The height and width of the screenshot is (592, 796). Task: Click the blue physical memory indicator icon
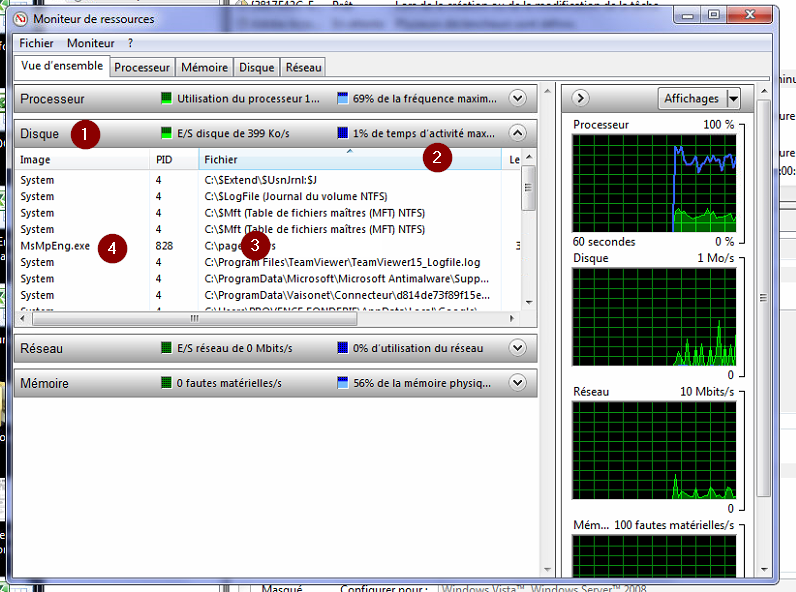343,382
